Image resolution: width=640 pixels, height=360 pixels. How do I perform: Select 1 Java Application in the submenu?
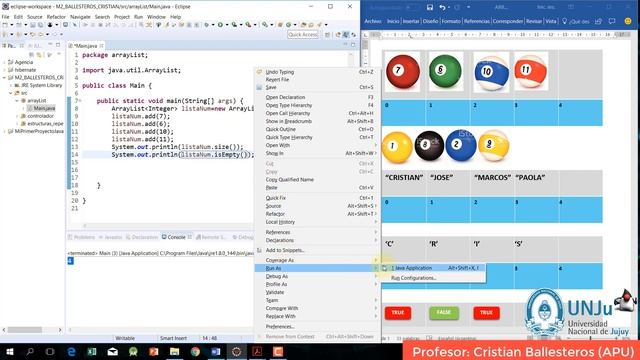click(433, 268)
